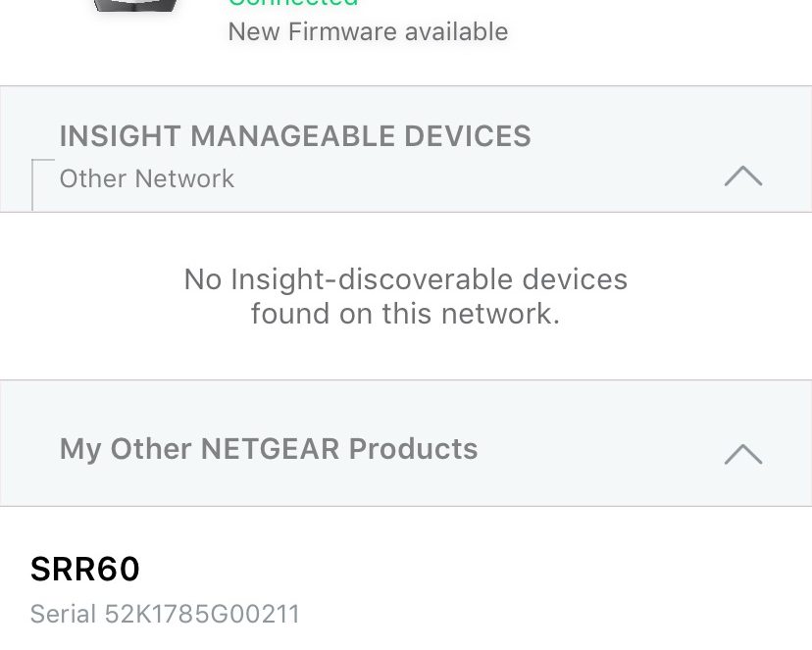Select serial number 52K1785G00211
The width and height of the screenshot is (812, 650).
(x=202, y=614)
